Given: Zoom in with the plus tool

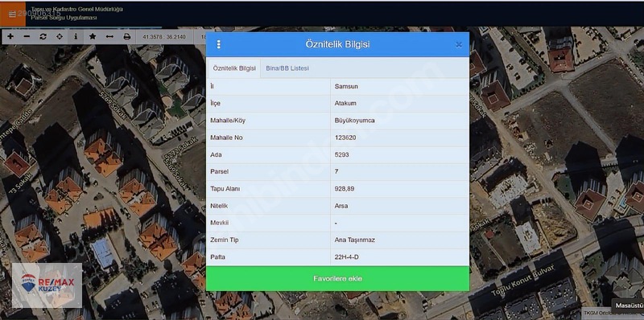Looking at the screenshot, I should pos(10,36).
